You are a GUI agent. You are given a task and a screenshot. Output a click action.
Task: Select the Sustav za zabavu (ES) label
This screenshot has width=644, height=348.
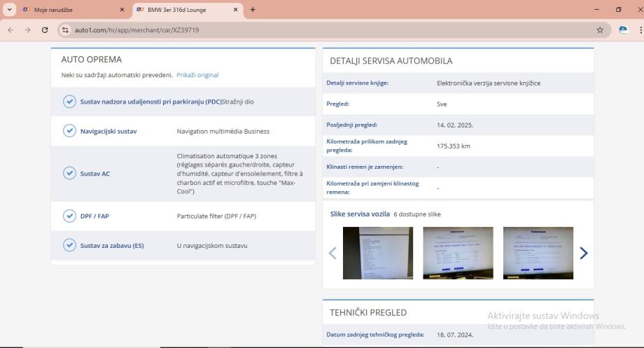[x=112, y=246]
